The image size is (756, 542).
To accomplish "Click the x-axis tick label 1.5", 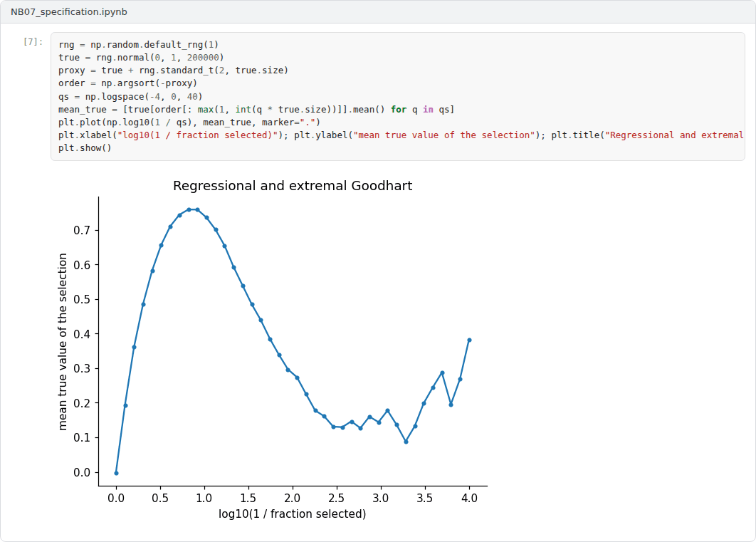I will point(248,498).
